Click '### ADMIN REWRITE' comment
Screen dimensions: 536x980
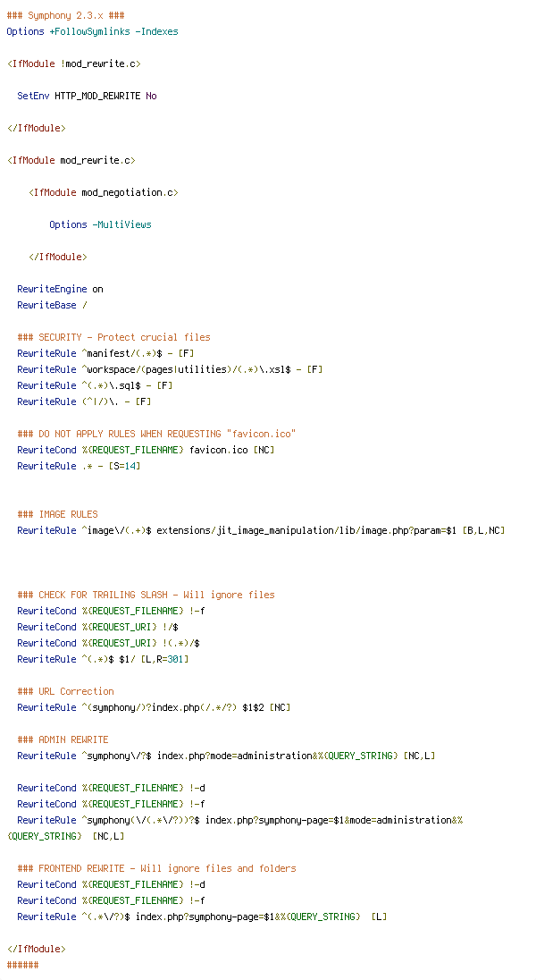pos(63,740)
